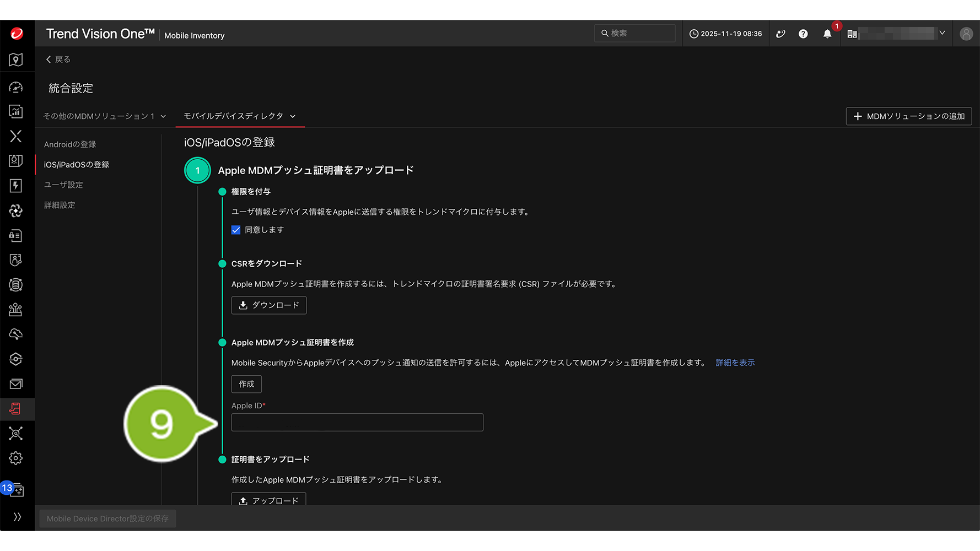Toggle the 同意します checkbox
This screenshot has height=551, width=980.
pyautogui.click(x=236, y=230)
